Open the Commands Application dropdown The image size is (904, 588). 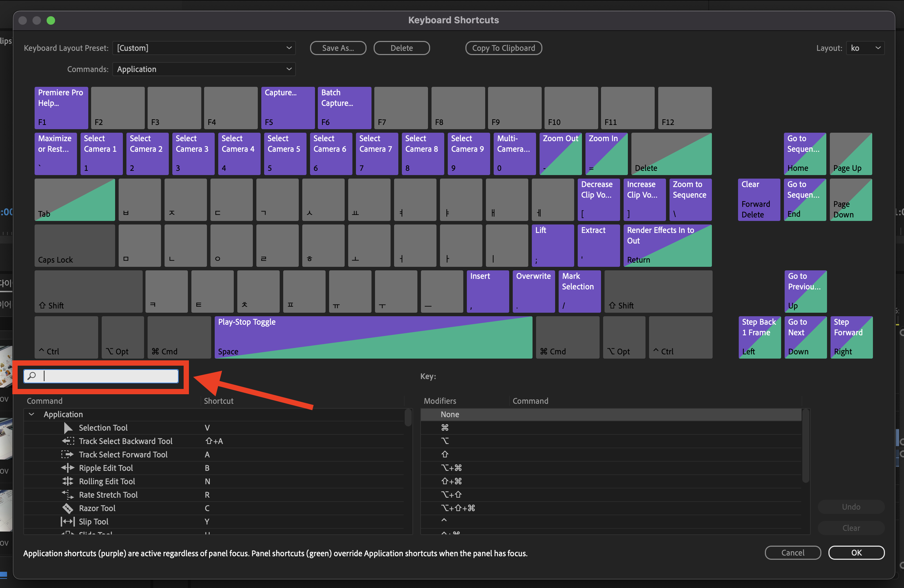(204, 69)
